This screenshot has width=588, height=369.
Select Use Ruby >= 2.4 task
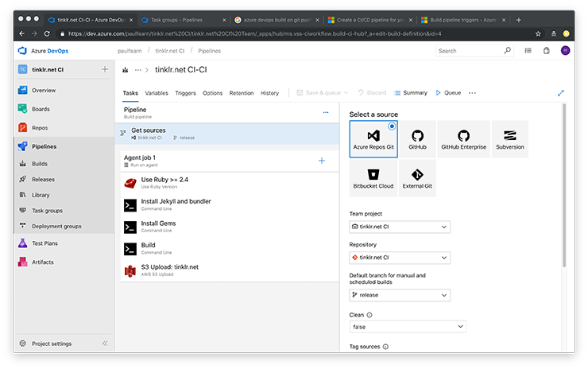(x=230, y=183)
